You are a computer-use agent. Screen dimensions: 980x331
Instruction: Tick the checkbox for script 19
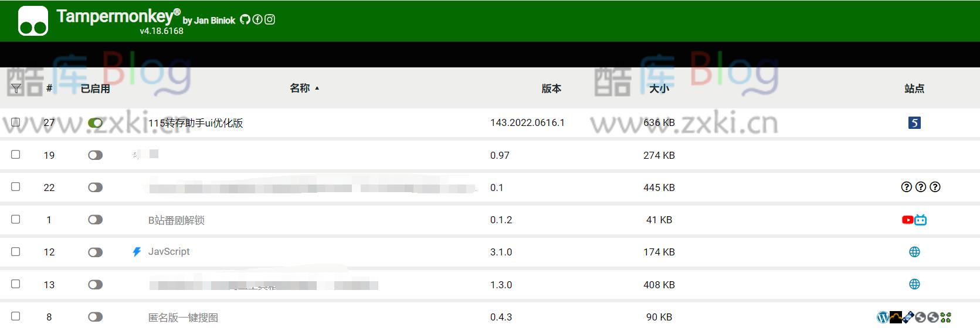16,154
